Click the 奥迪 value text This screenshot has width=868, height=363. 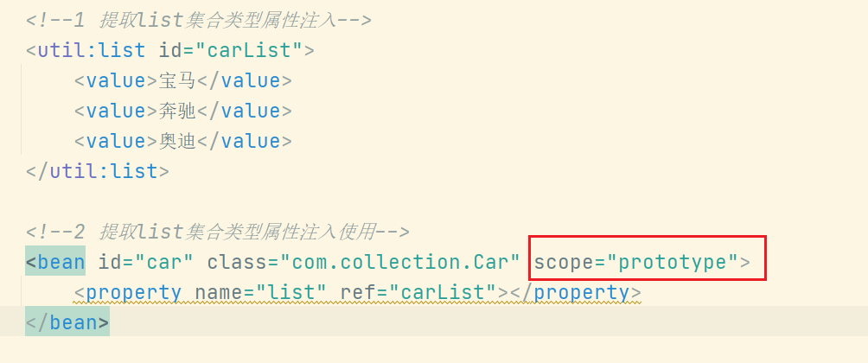177,141
